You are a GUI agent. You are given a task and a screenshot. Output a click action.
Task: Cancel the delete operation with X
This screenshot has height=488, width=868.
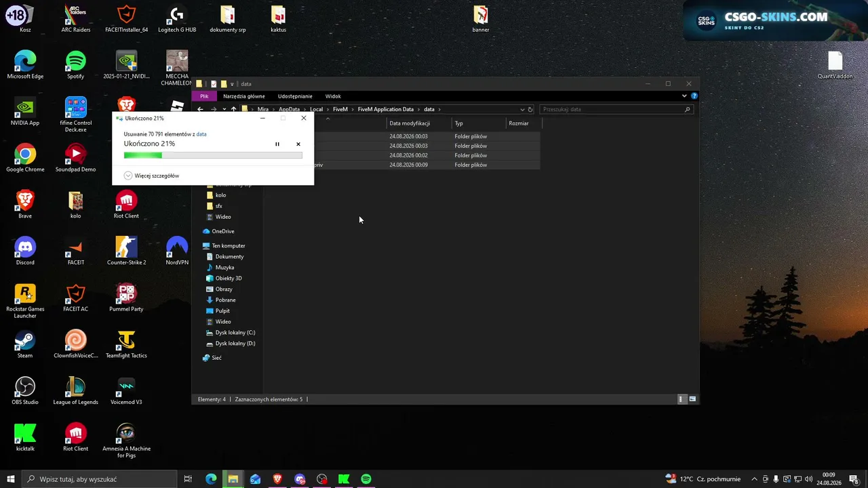298,144
